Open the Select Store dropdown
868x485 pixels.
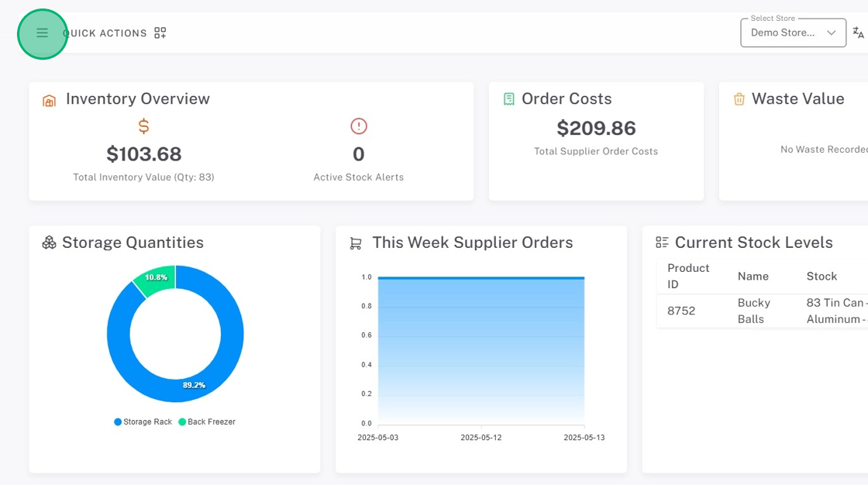click(783, 33)
